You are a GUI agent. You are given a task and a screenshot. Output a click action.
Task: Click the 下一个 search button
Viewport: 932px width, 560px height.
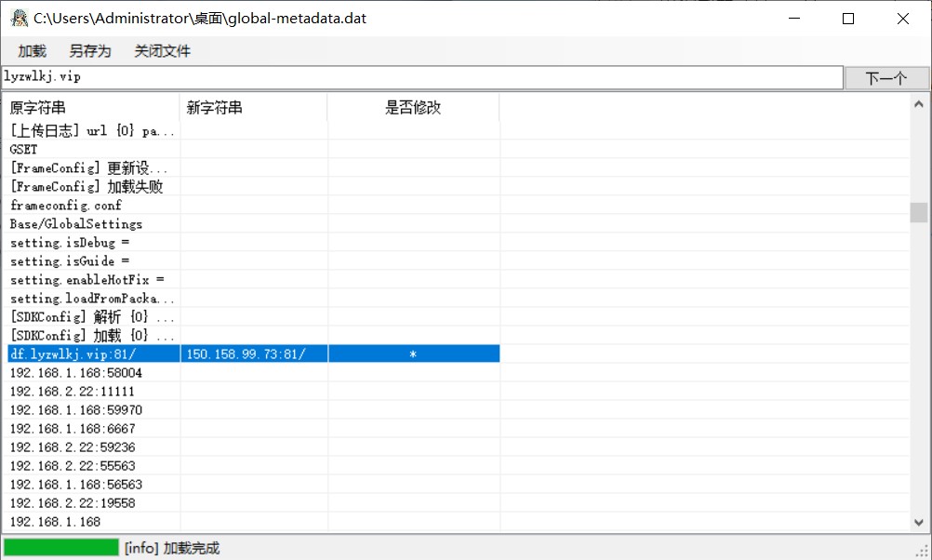click(885, 78)
